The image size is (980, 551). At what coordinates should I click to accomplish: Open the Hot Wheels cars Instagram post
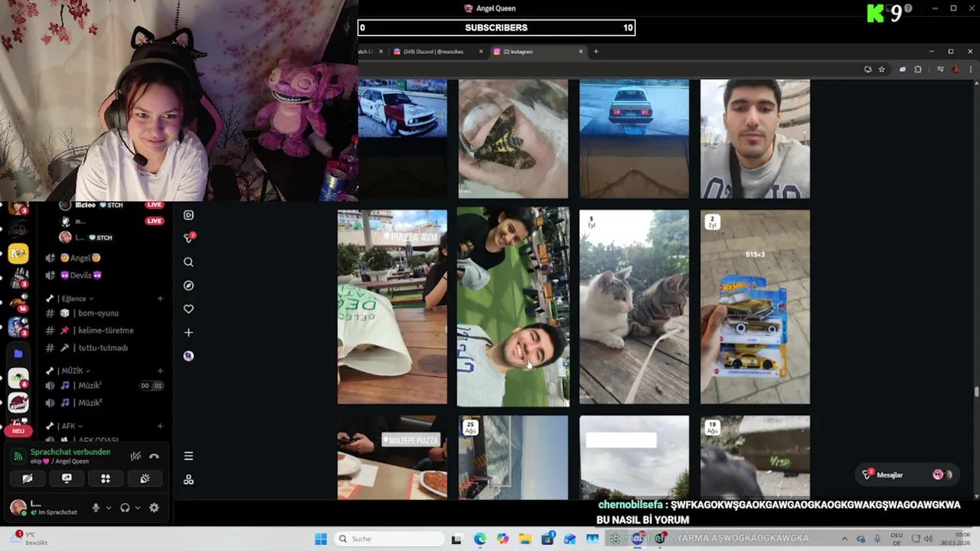[x=755, y=307]
